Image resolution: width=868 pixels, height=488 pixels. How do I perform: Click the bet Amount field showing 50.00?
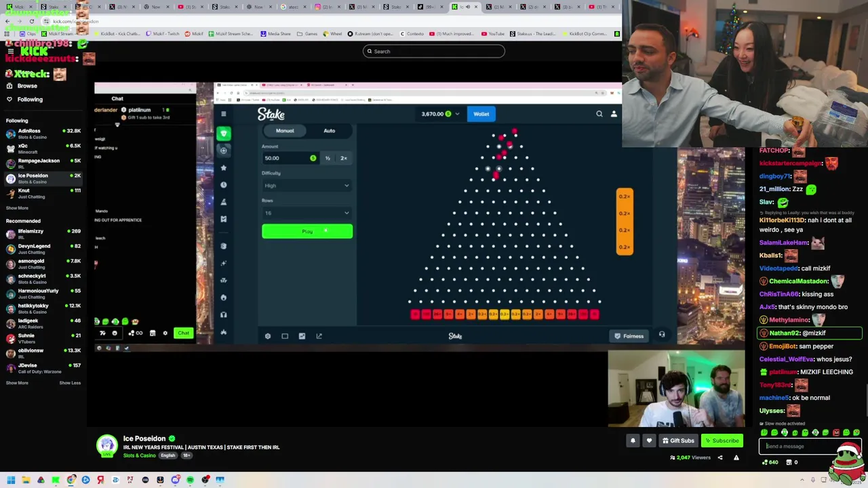click(290, 158)
